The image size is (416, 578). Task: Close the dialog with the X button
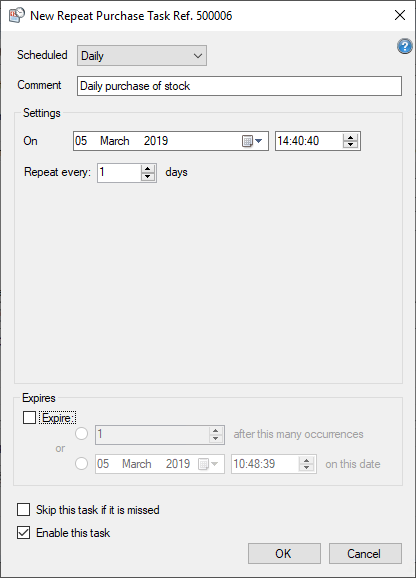[400, 15]
